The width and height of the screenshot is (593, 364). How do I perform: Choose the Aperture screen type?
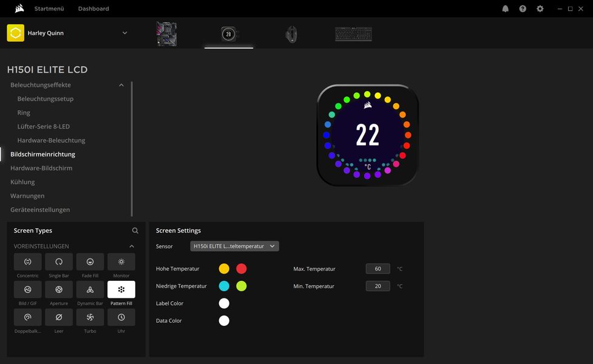[59, 289]
